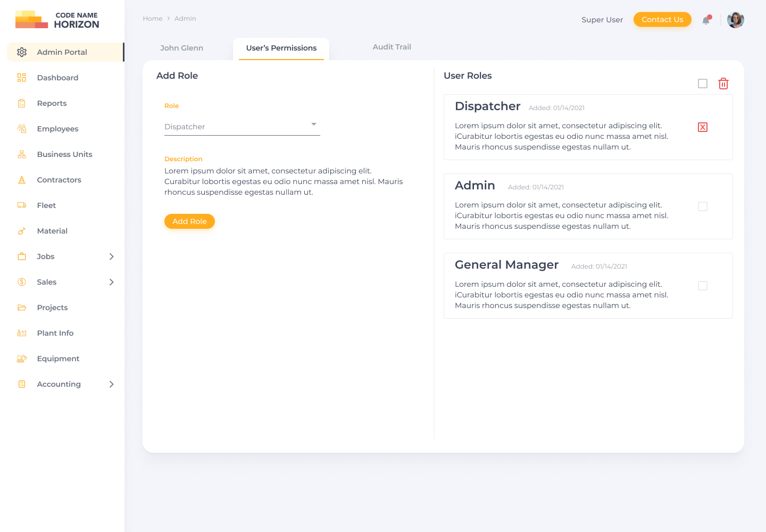This screenshot has height=532, width=766.
Task: Click the notification bell icon
Action: tap(706, 20)
